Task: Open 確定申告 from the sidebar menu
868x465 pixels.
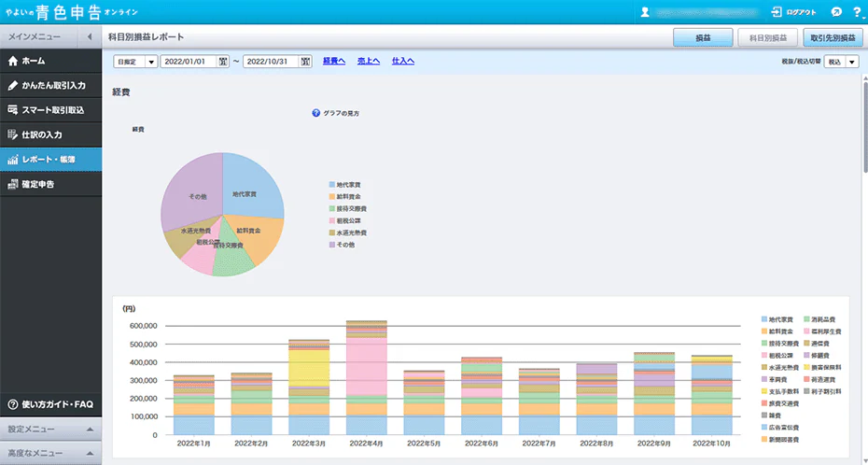Action: click(50, 184)
